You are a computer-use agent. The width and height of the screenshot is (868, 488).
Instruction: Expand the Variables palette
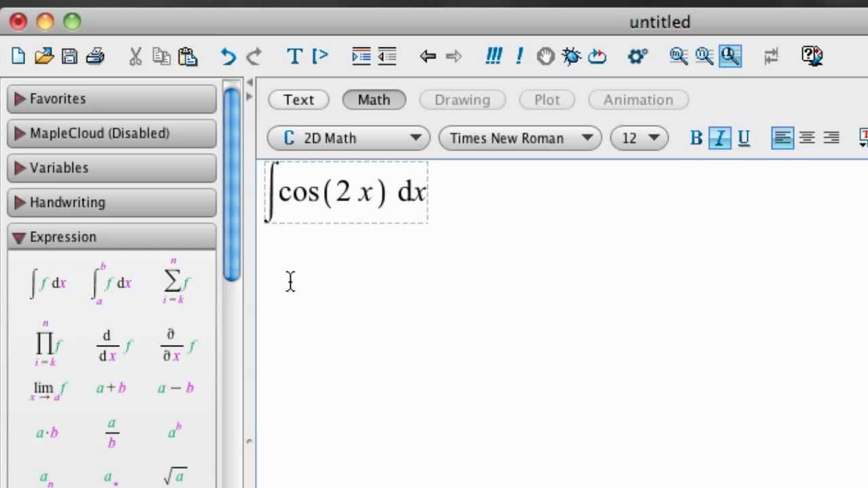112,168
